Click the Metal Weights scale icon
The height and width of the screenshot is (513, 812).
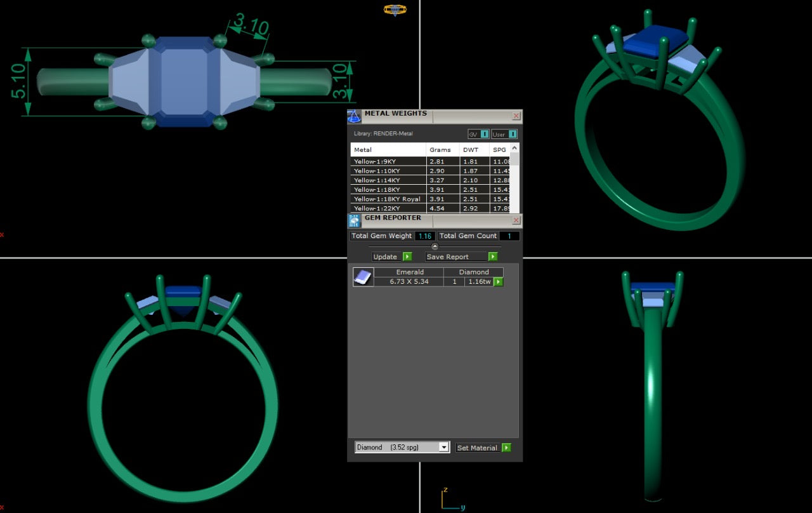354,116
